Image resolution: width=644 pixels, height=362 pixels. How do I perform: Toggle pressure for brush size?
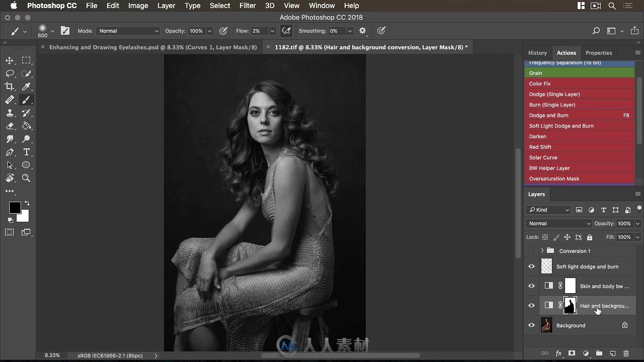(381, 31)
